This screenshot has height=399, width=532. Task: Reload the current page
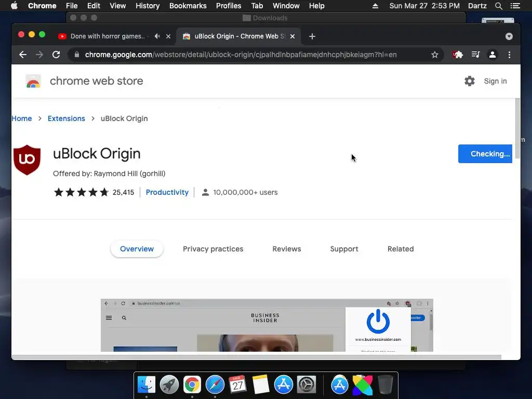[56, 55]
